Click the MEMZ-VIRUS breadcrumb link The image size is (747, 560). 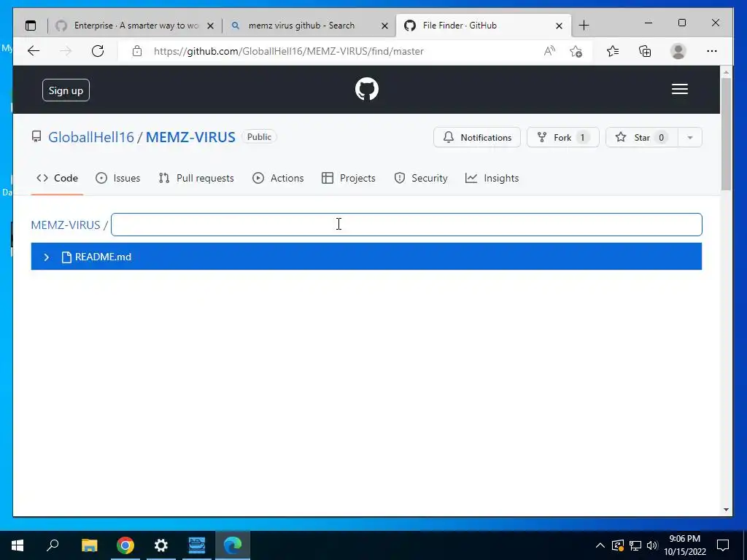[x=66, y=225]
